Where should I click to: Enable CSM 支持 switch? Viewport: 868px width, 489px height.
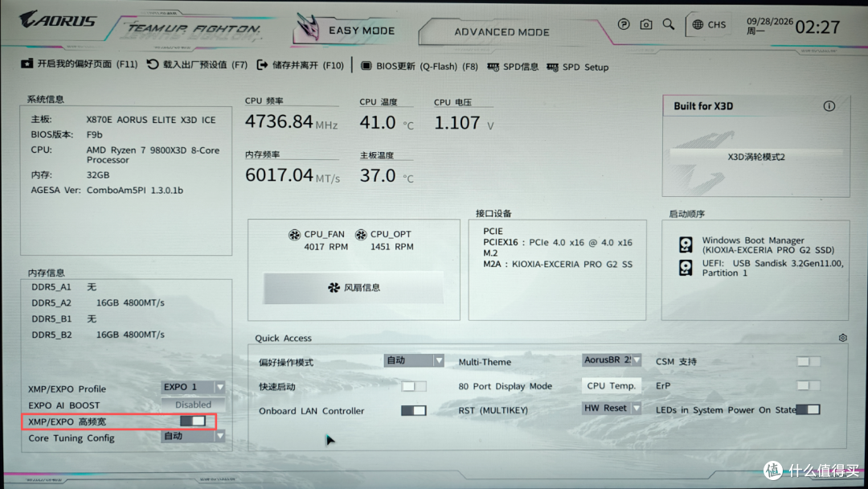[x=809, y=362]
